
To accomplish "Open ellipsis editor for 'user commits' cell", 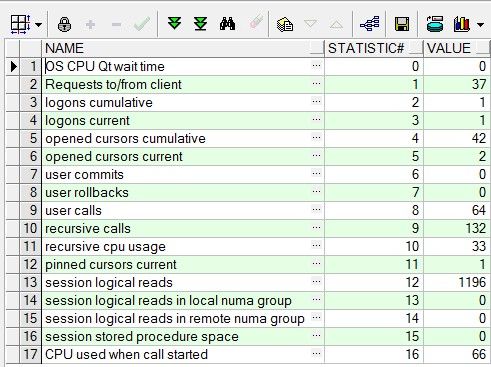I will (x=316, y=174).
